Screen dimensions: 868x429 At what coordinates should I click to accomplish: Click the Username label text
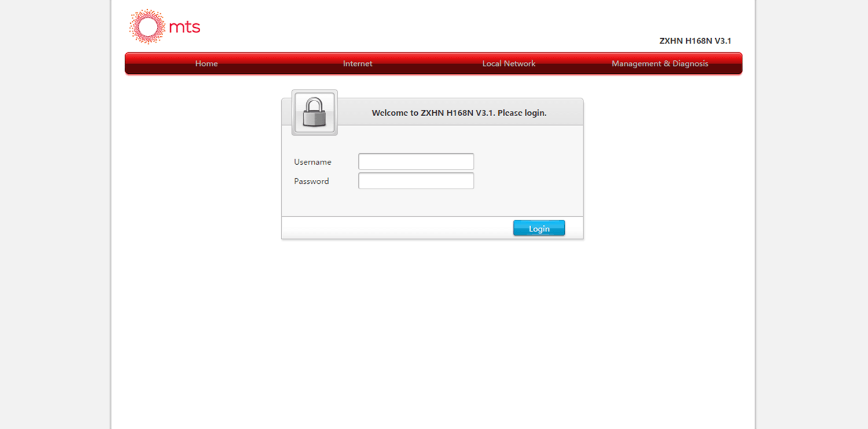point(312,162)
